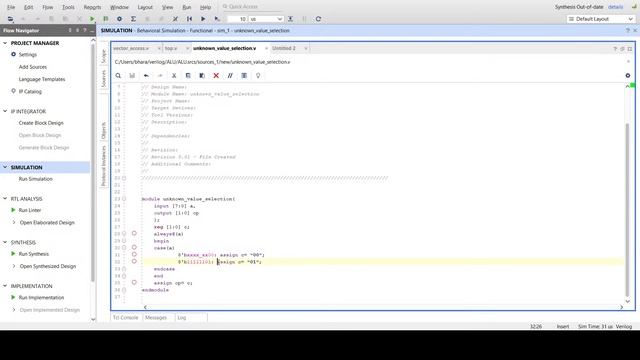Click the Step simulation icon
This screenshot has height=360, width=640.
[x=290, y=19]
